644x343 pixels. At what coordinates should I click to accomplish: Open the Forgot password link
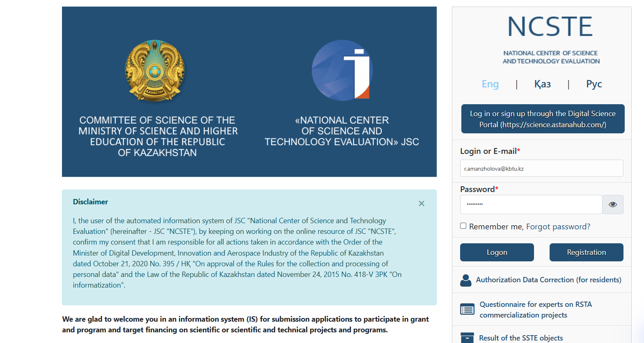(x=558, y=226)
